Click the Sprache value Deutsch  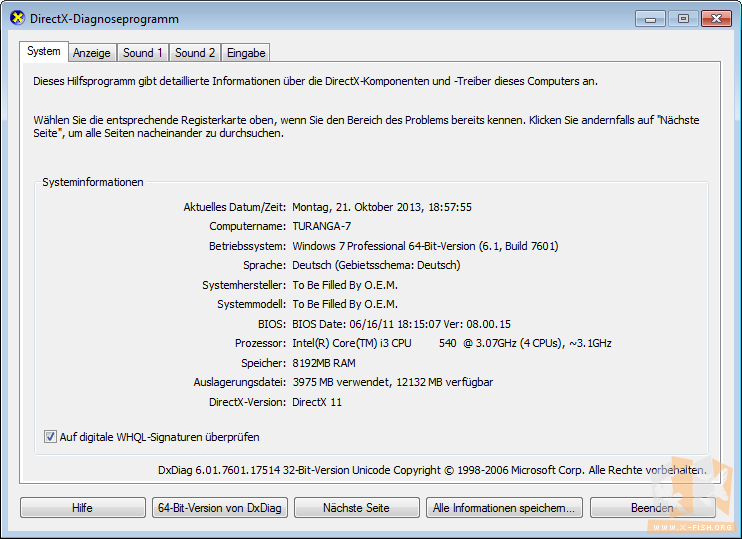(376, 265)
